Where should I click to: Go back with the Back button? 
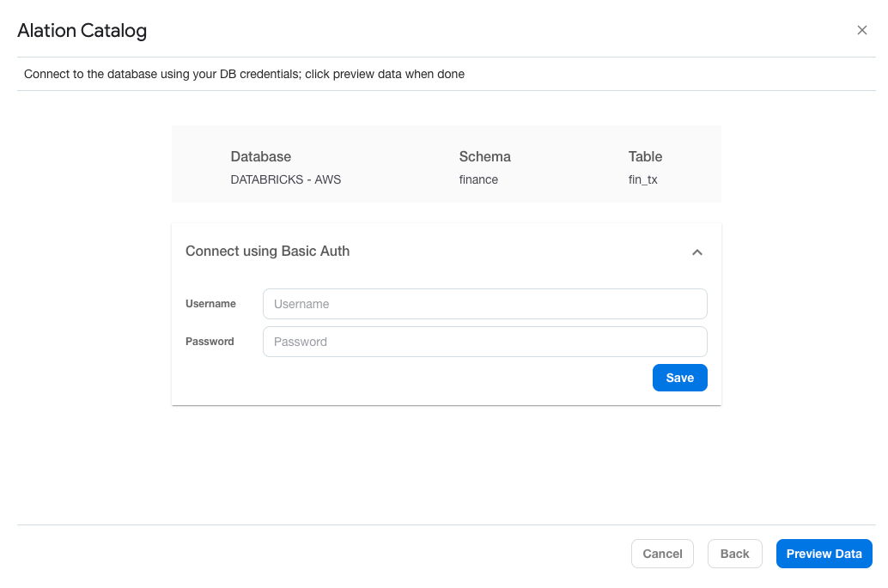pyautogui.click(x=734, y=554)
